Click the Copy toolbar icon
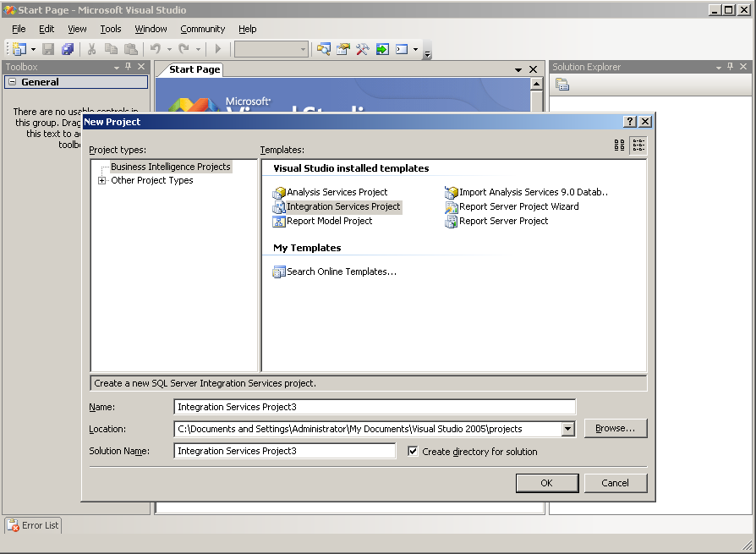The width and height of the screenshot is (756, 554). click(112, 49)
